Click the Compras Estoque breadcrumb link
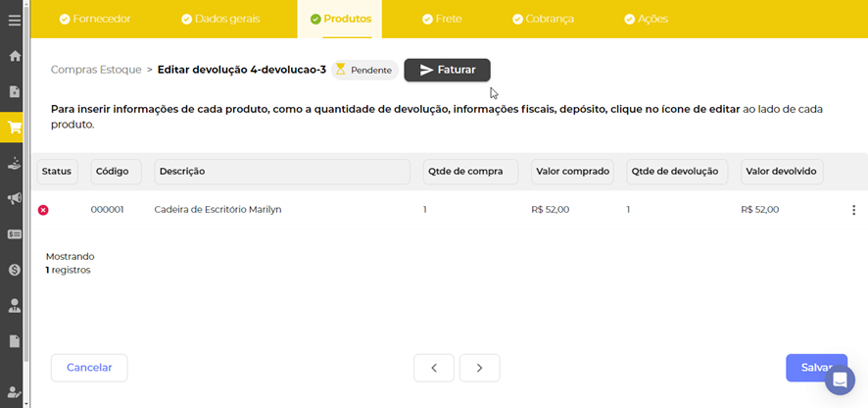The width and height of the screenshot is (868, 408). click(x=96, y=70)
